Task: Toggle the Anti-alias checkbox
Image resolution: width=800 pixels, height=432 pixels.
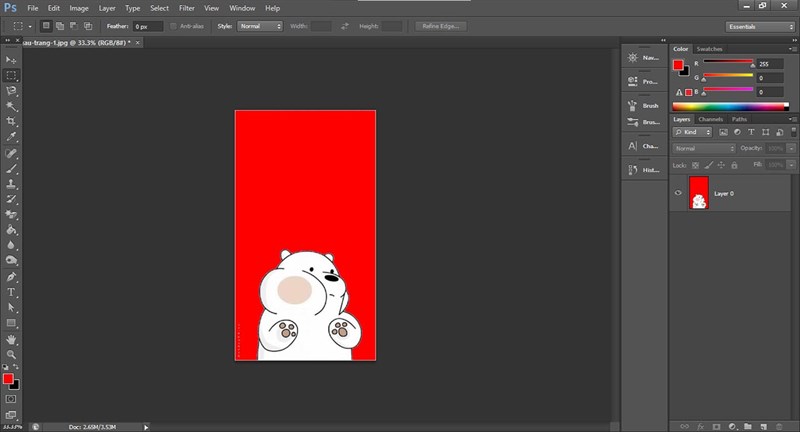Action: 173,26
